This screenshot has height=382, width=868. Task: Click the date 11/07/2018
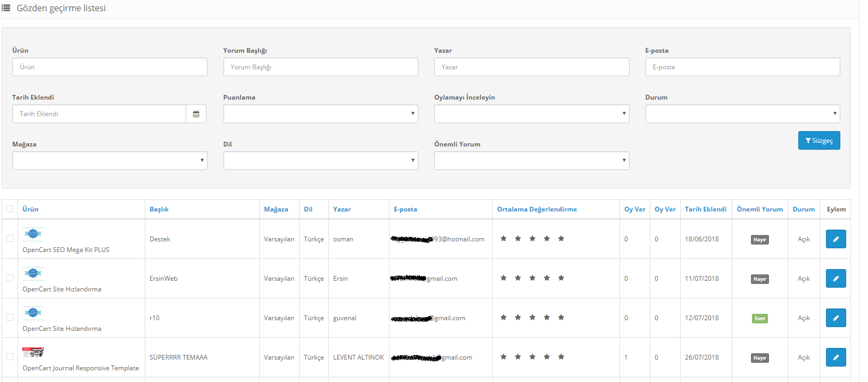pos(701,279)
